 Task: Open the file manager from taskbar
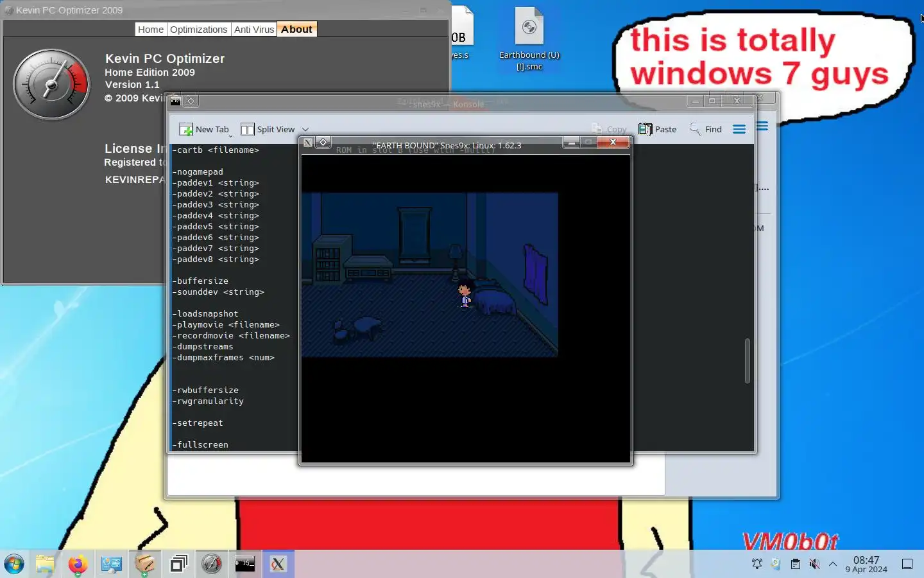(x=45, y=564)
